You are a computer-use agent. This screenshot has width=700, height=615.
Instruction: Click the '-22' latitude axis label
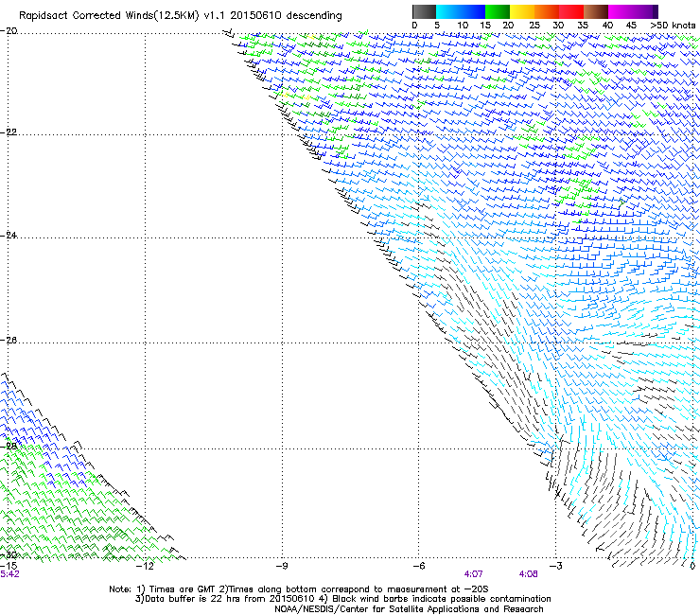coord(9,132)
